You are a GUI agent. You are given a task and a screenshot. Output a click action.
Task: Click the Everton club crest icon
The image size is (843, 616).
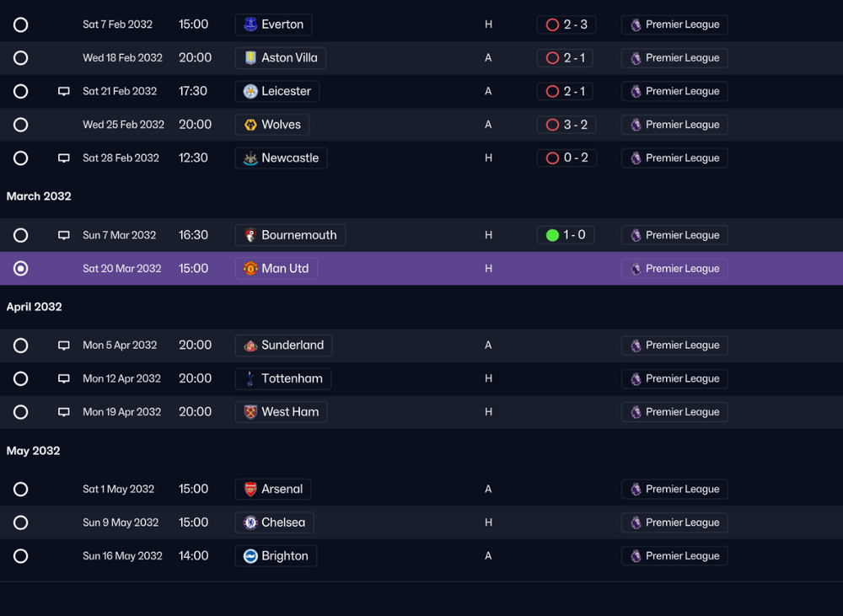coord(250,24)
